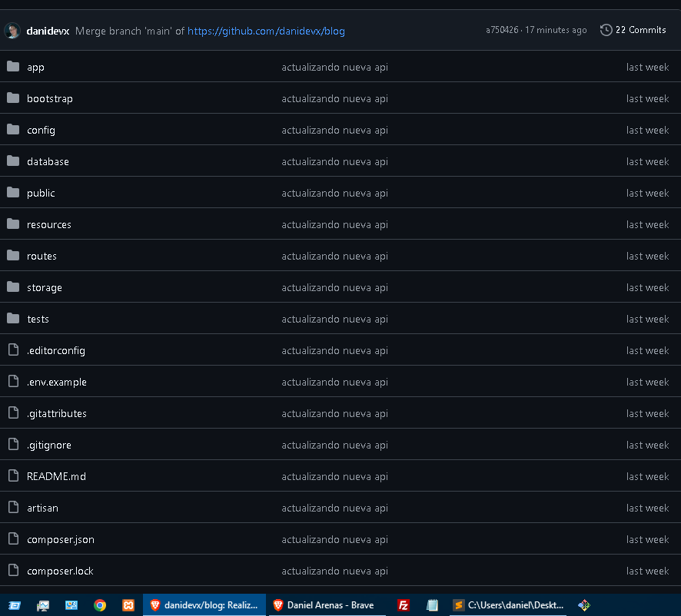Click the config folder icon
Viewport: 681px width, 616px height.
point(13,129)
